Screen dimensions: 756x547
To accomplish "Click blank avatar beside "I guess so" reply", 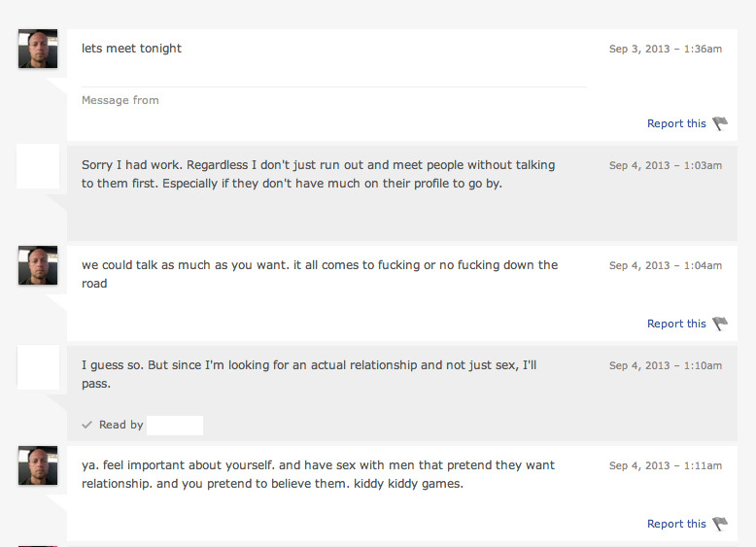I will coord(38,368).
